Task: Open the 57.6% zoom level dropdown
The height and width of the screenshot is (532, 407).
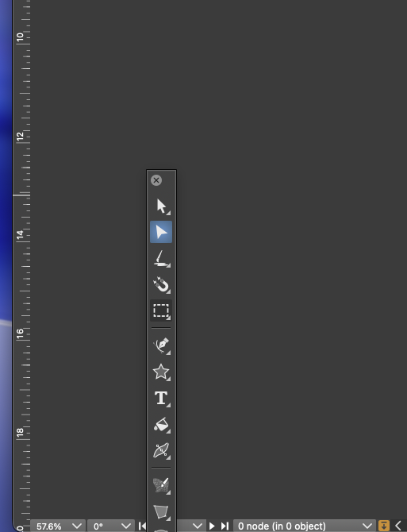Action: pos(77,526)
